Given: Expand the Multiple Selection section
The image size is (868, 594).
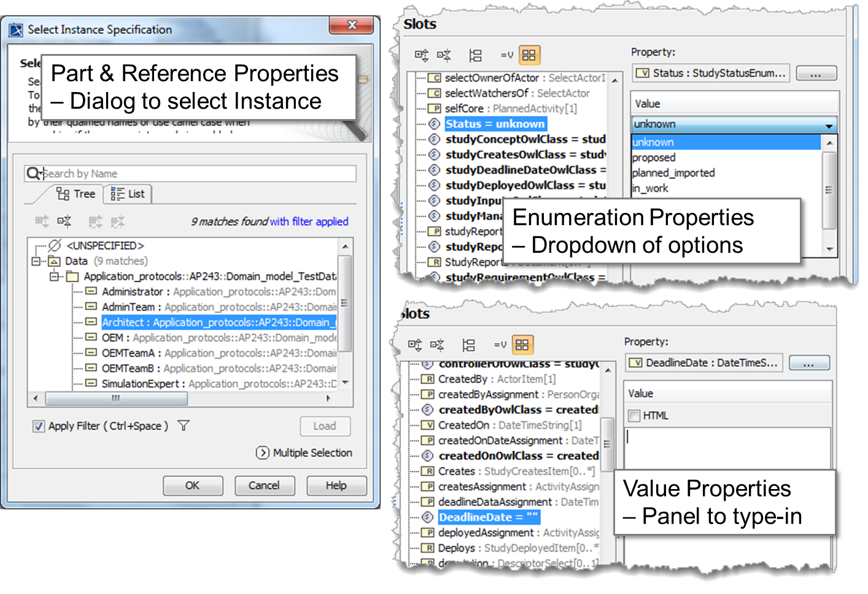Looking at the screenshot, I should click(x=263, y=453).
